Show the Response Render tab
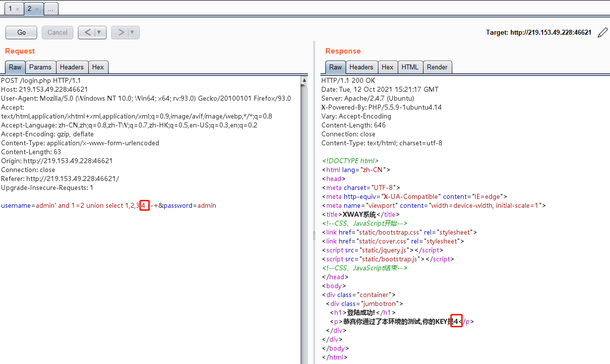Image resolution: width=610 pixels, height=364 pixels. pyautogui.click(x=437, y=67)
